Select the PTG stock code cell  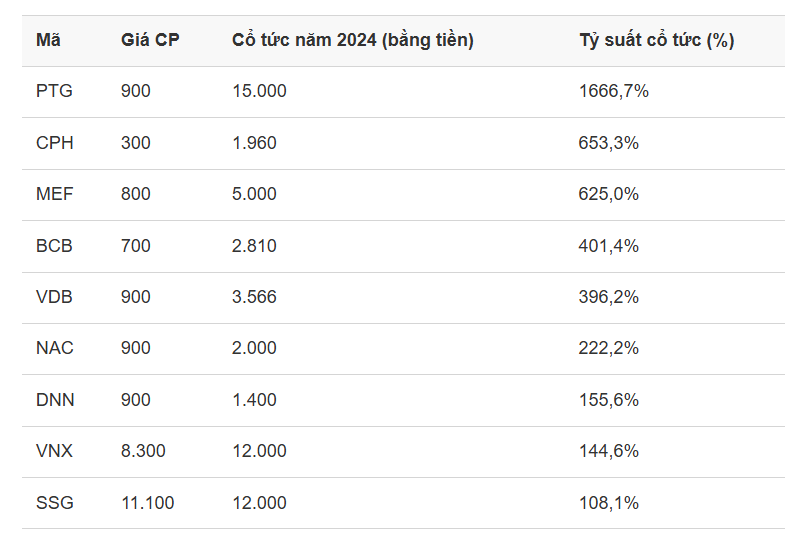(x=54, y=91)
